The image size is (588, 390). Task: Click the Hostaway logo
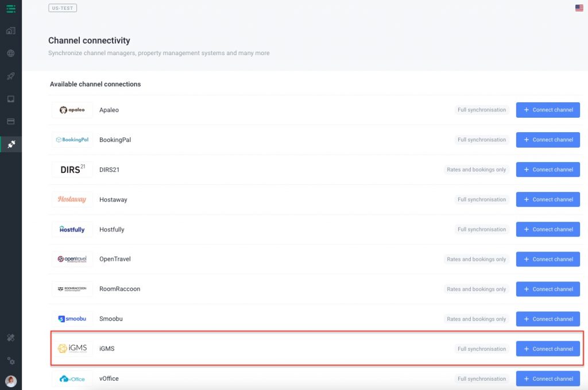[x=72, y=199]
